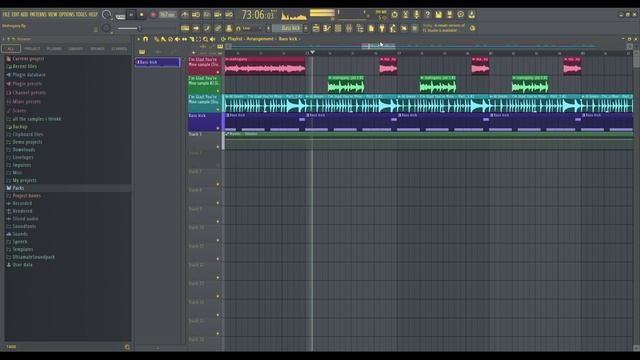Click the Arrangement breadcrumb in playlist title
The width and height of the screenshot is (640, 360).
coord(260,39)
